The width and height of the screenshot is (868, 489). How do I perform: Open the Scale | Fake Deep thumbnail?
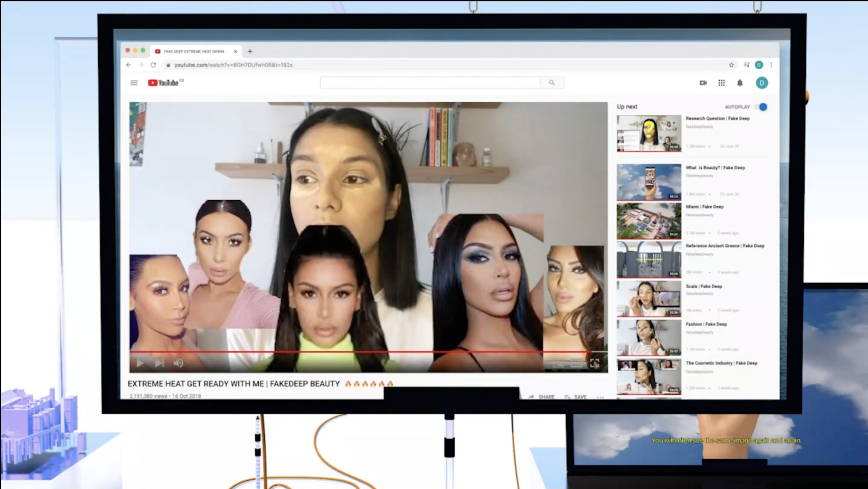(x=649, y=299)
